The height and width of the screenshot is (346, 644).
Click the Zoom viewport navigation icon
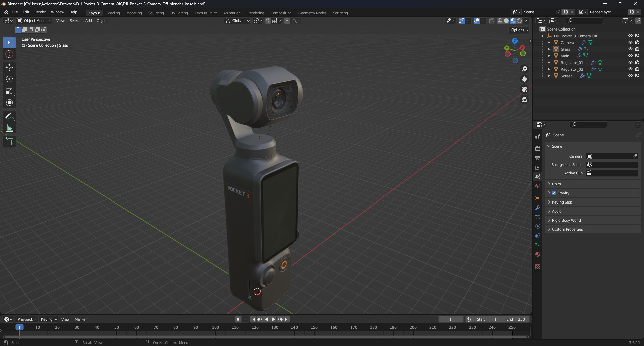click(524, 69)
